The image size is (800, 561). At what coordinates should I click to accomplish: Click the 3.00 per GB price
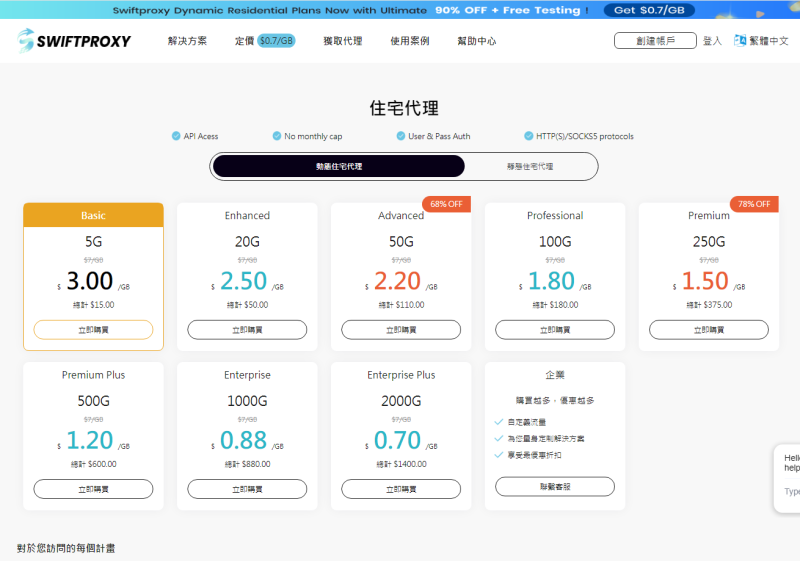90,281
